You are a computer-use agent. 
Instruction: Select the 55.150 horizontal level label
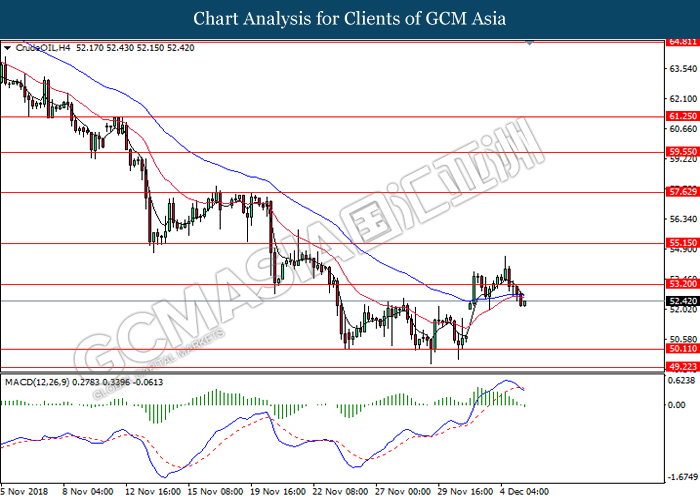(x=683, y=243)
